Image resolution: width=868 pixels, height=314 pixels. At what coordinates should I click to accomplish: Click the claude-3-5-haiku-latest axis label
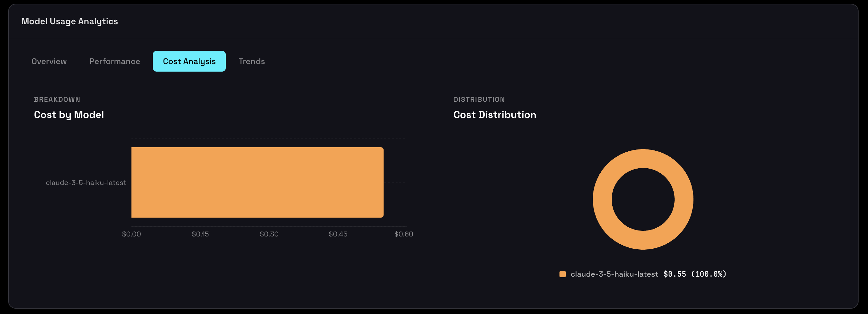pyautogui.click(x=86, y=183)
